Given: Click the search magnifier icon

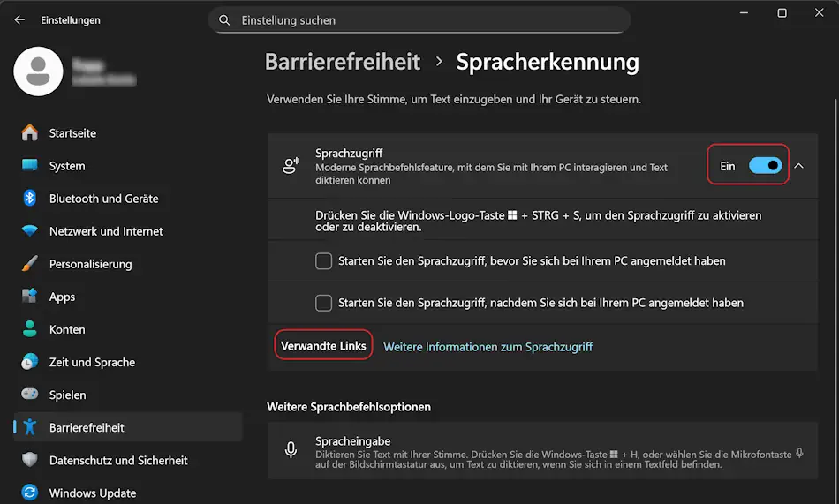Looking at the screenshot, I should [x=224, y=20].
